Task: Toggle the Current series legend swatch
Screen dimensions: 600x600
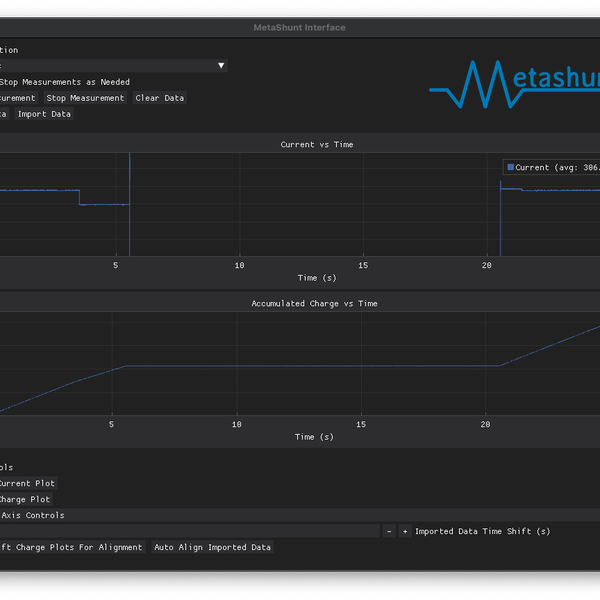Action: point(510,167)
